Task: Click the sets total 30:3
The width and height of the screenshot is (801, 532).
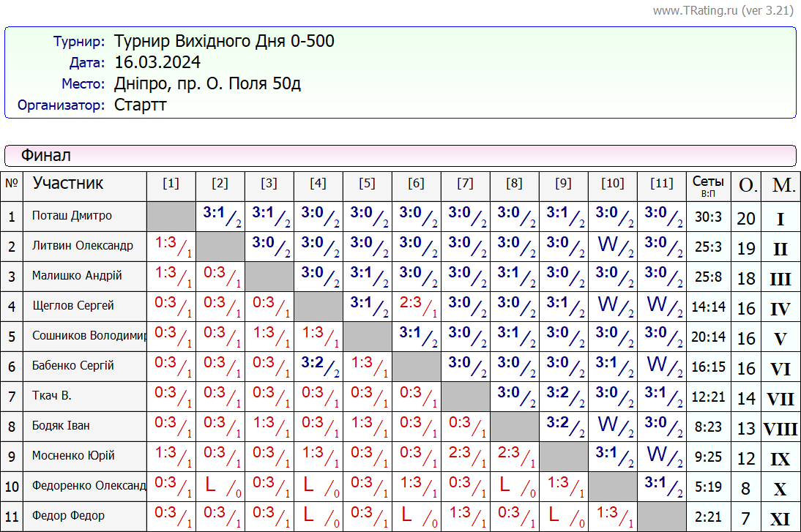Action: click(x=708, y=217)
